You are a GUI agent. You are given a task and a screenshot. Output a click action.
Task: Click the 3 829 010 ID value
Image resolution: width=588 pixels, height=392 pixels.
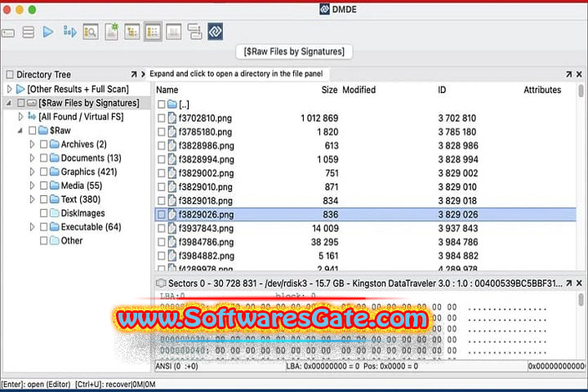click(457, 187)
